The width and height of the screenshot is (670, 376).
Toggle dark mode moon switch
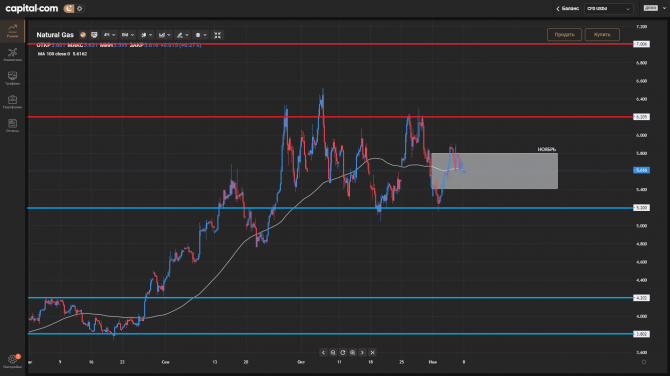(x=69, y=8)
